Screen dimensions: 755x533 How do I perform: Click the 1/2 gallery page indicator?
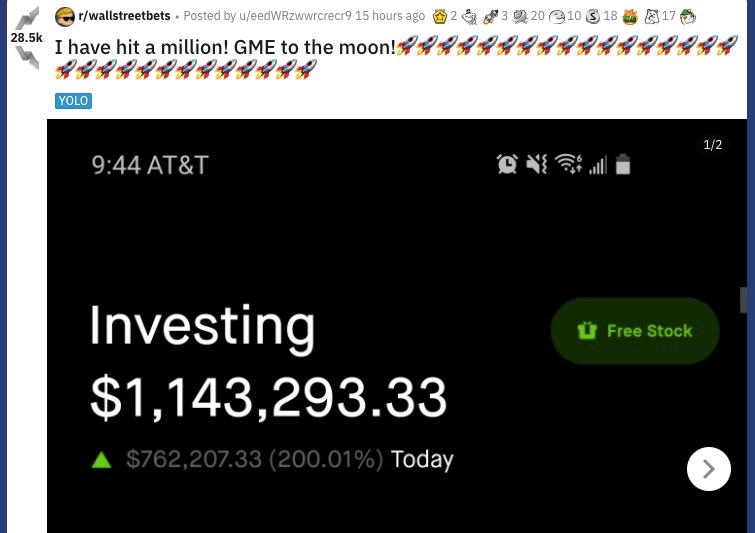[x=713, y=145]
